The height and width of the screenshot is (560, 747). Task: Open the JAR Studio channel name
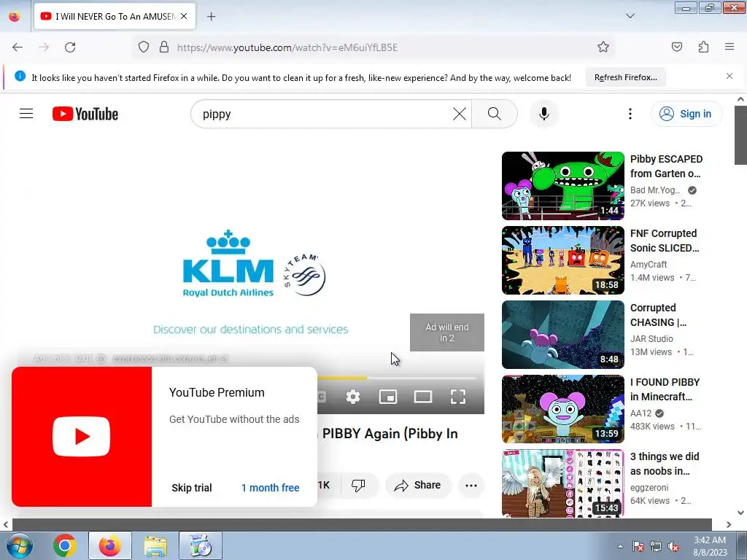coord(651,338)
